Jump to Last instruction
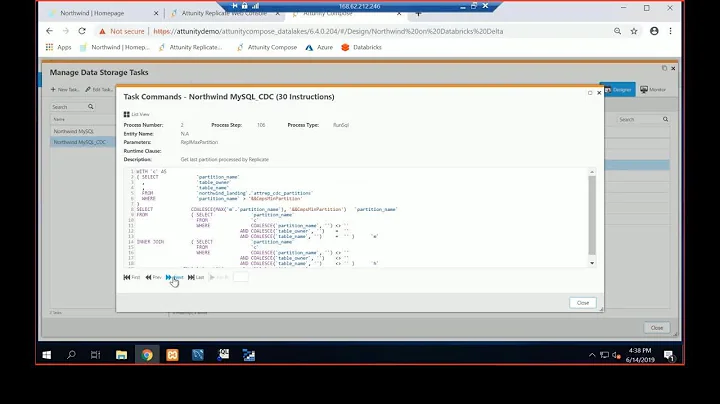 point(196,277)
